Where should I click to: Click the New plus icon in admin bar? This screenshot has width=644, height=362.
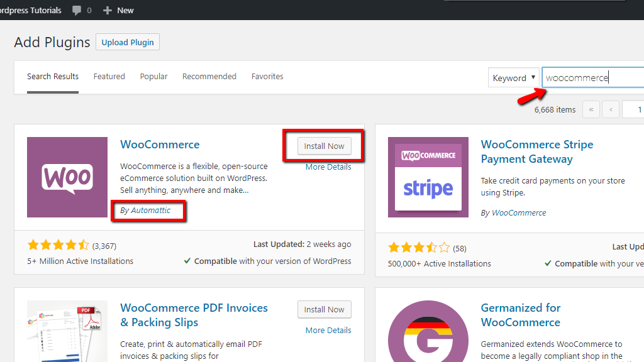pos(107,10)
